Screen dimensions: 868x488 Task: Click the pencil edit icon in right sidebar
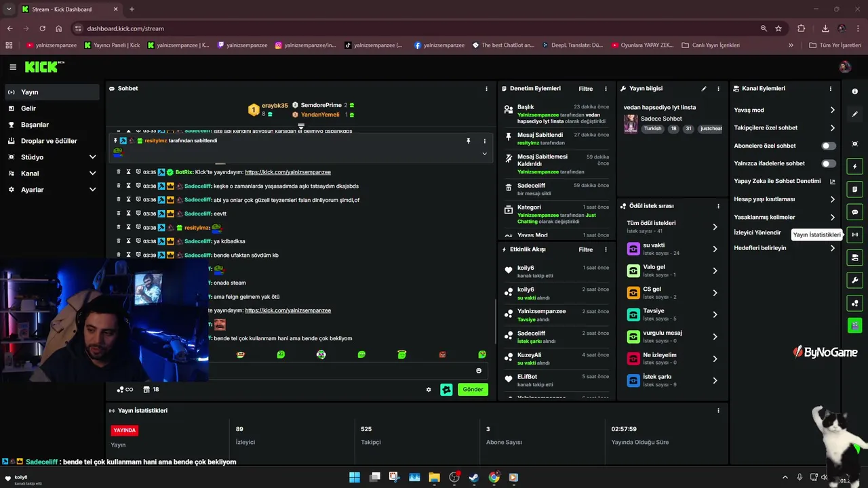coord(854,114)
